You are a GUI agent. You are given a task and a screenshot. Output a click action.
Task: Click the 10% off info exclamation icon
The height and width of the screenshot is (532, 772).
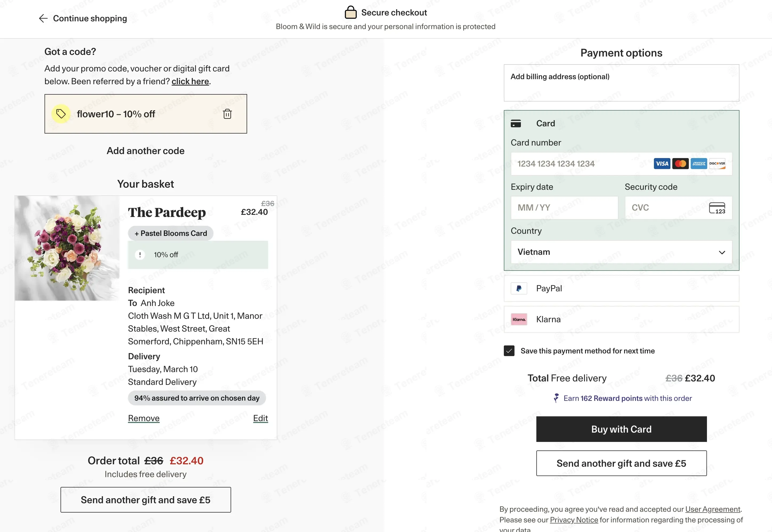click(x=140, y=255)
